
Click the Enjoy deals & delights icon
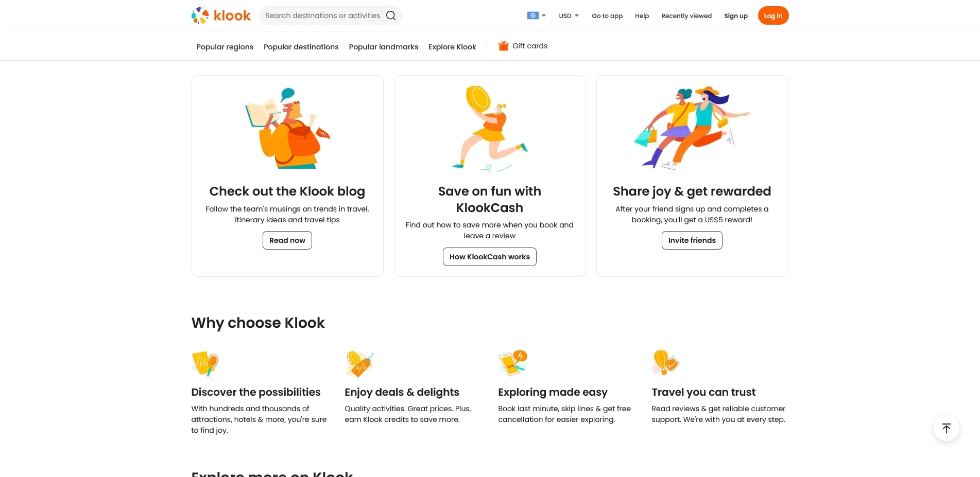pyautogui.click(x=358, y=363)
